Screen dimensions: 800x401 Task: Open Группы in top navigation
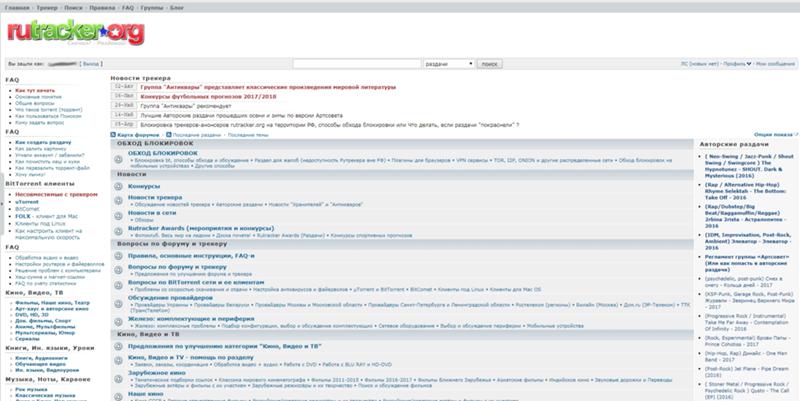(152, 8)
